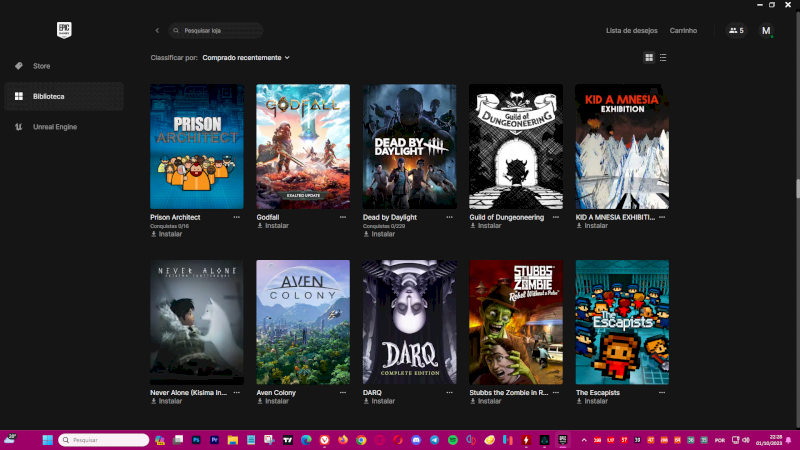
Task: Open the Unreal Engine sidebar item
Action: pyautogui.click(x=54, y=127)
